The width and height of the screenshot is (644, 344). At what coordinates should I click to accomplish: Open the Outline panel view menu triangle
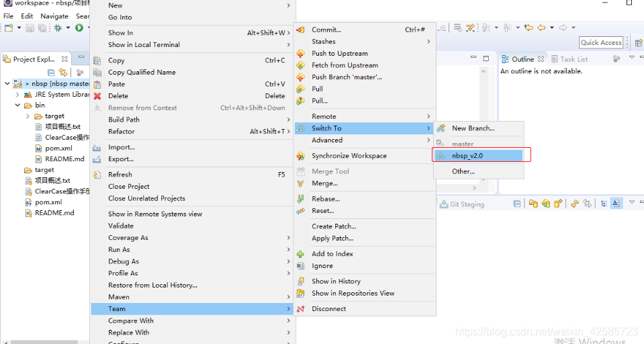632,58
